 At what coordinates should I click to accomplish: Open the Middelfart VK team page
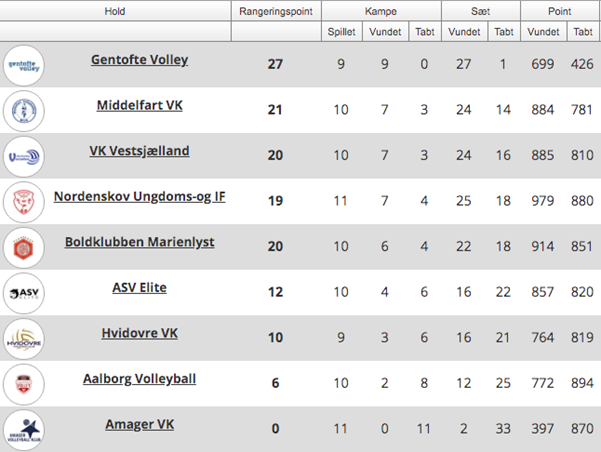pyautogui.click(x=140, y=105)
